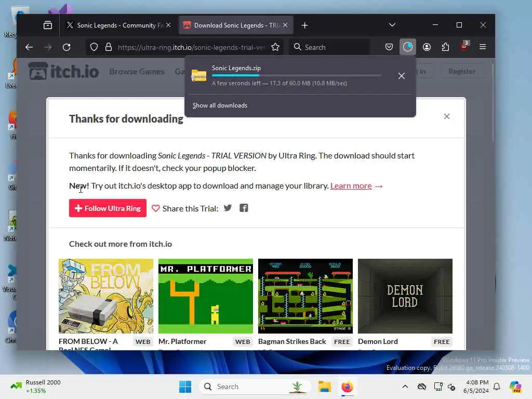Select the Download Sonic Legends tab
The width and height of the screenshot is (532, 399).
click(235, 25)
